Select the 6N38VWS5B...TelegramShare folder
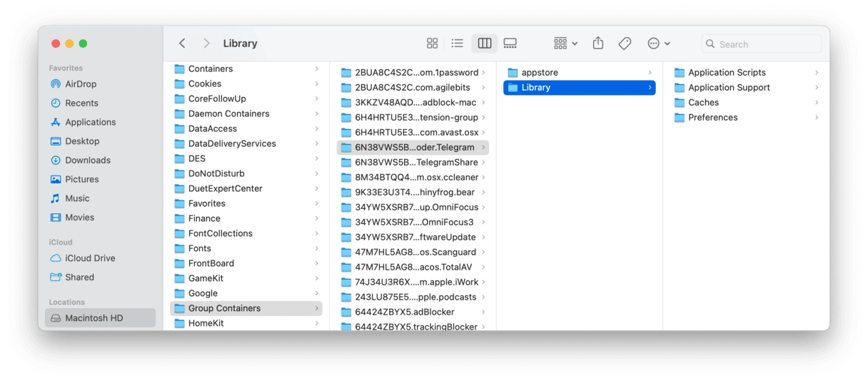This screenshot has width=868, height=381. click(x=413, y=163)
